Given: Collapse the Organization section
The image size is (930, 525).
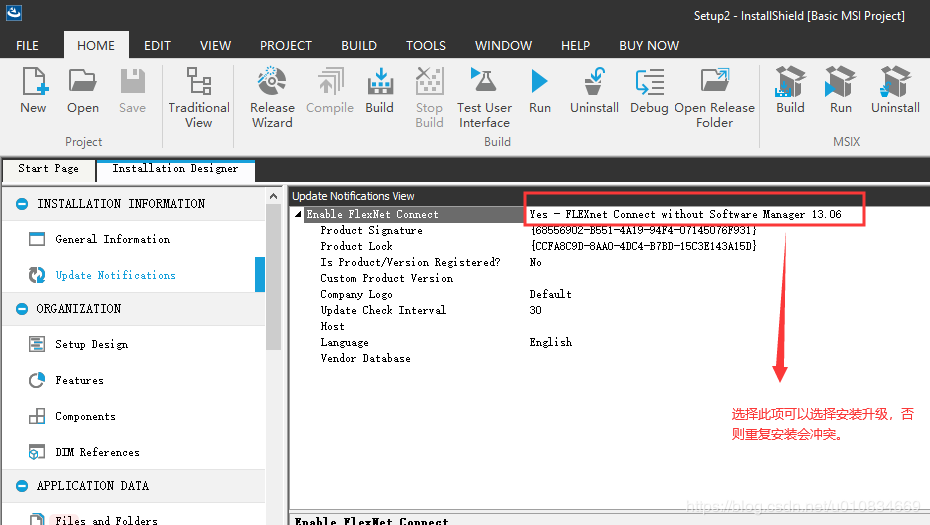Looking at the screenshot, I should coord(22,309).
